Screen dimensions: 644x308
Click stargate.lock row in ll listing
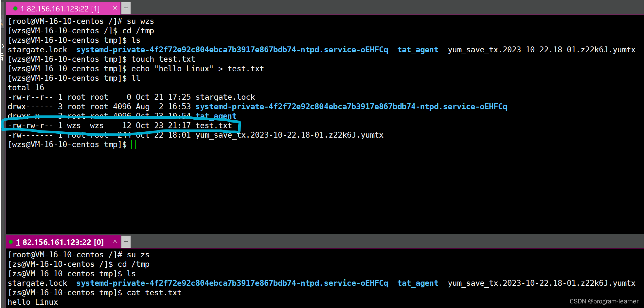coord(131,97)
